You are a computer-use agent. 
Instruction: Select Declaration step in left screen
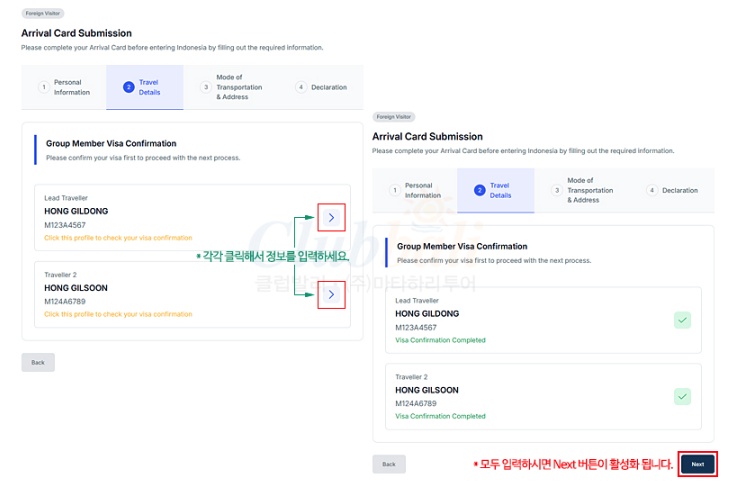[x=322, y=87]
